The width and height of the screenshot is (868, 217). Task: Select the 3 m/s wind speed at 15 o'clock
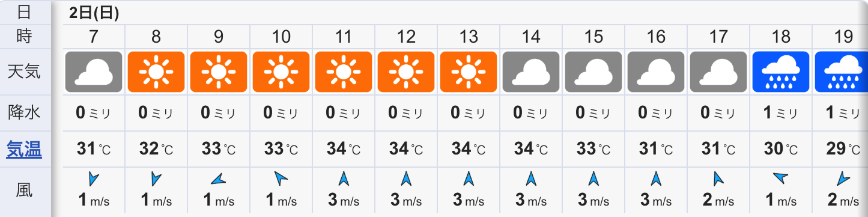click(593, 200)
